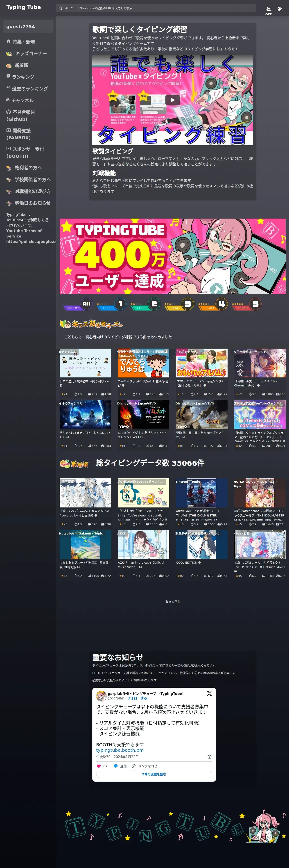Screen dimensions: 289x868
Task: Click the 返信 reply icon in the tweet
Action: pyautogui.click(x=116, y=766)
